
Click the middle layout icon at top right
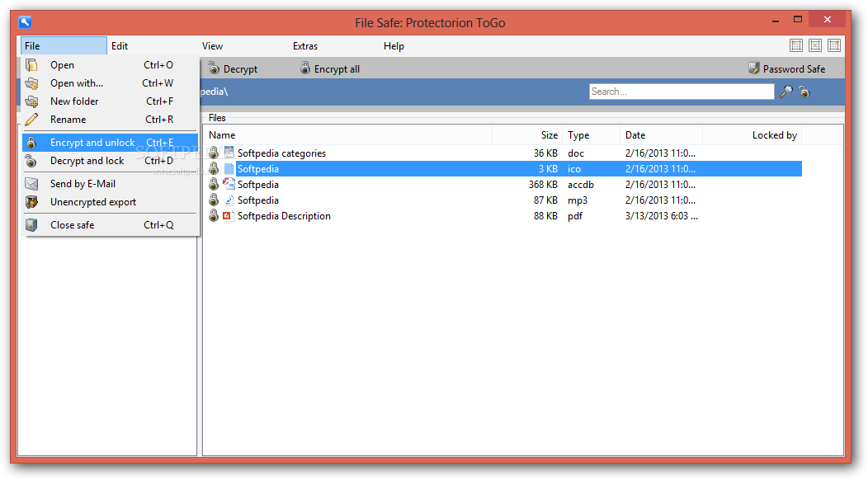(x=815, y=45)
